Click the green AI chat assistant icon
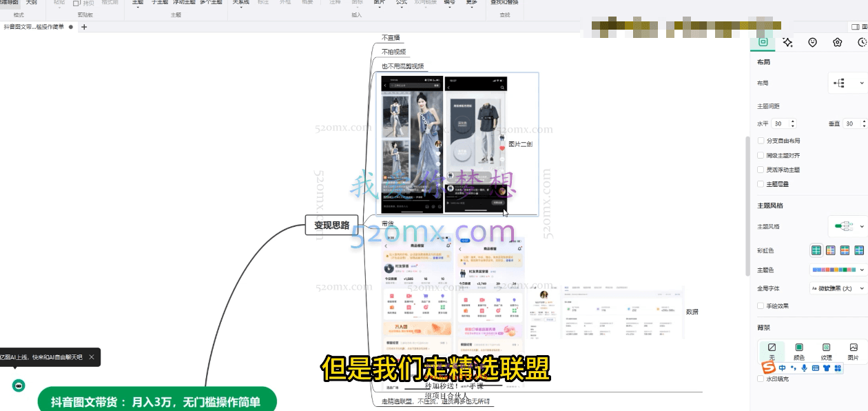This screenshot has height=411, width=868. (19, 385)
